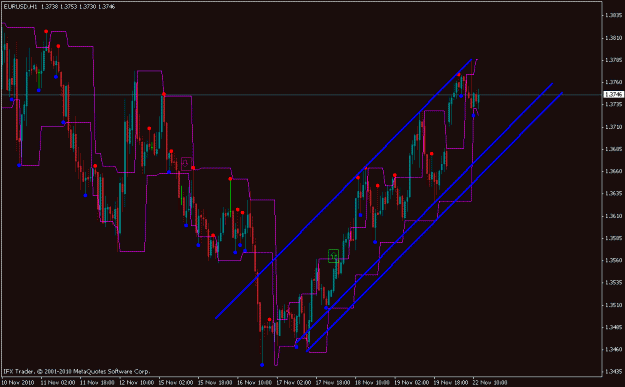Select the upper blue channel trendline
625x387 pixels.
click(344, 189)
